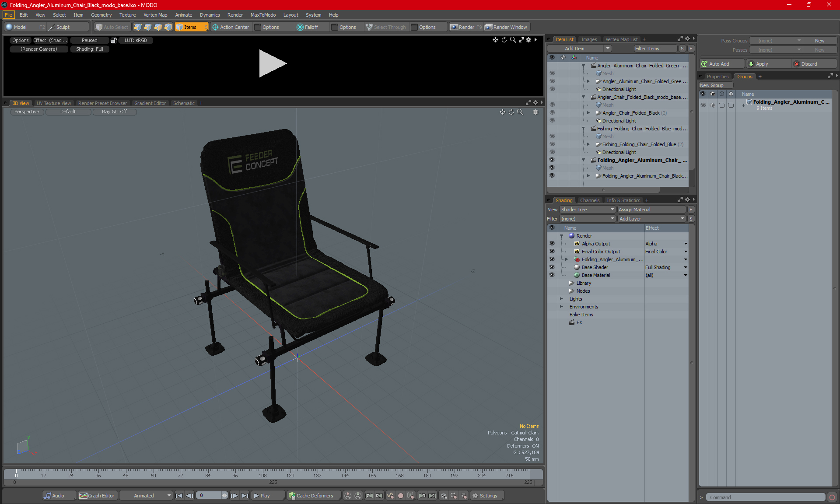Open Shader Tree View dropdown
The width and height of the screenshot is (840, 504).
[588, 210]
